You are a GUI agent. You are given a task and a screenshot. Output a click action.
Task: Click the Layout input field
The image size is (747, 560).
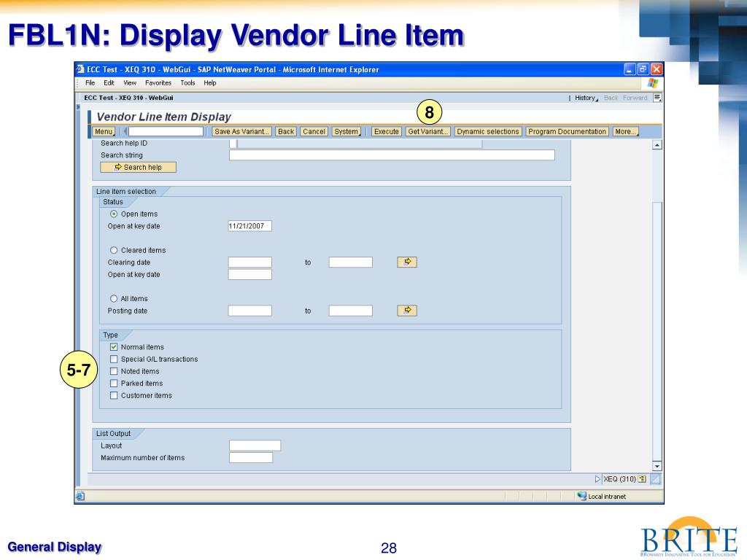(255, 446)
